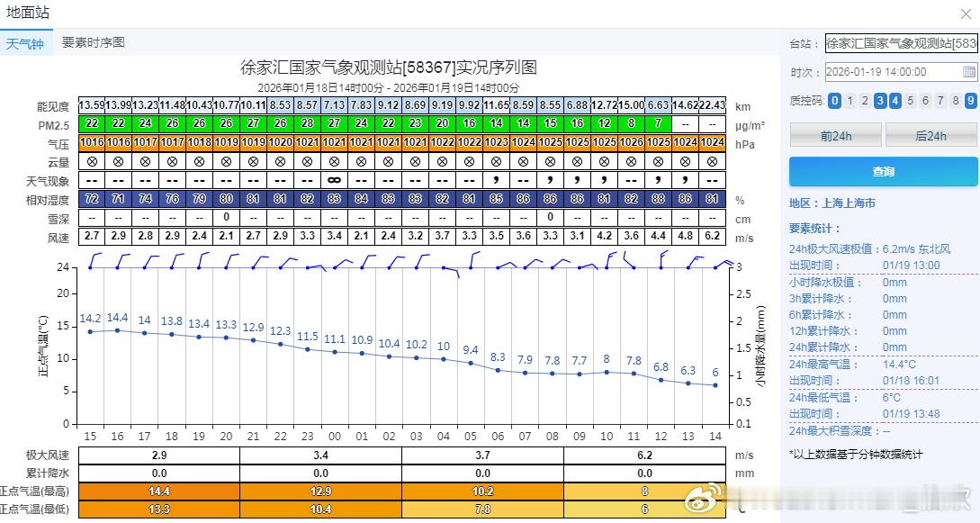Image resolution: width=980 pixels, height=523 pixels.
Task: Close the 地面站 dialog with the X
Action: [966, 14]
